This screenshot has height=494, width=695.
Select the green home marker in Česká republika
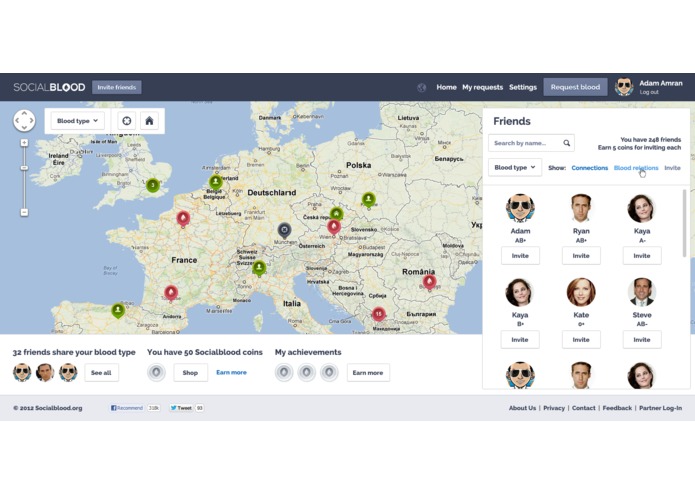click(336, 214)
